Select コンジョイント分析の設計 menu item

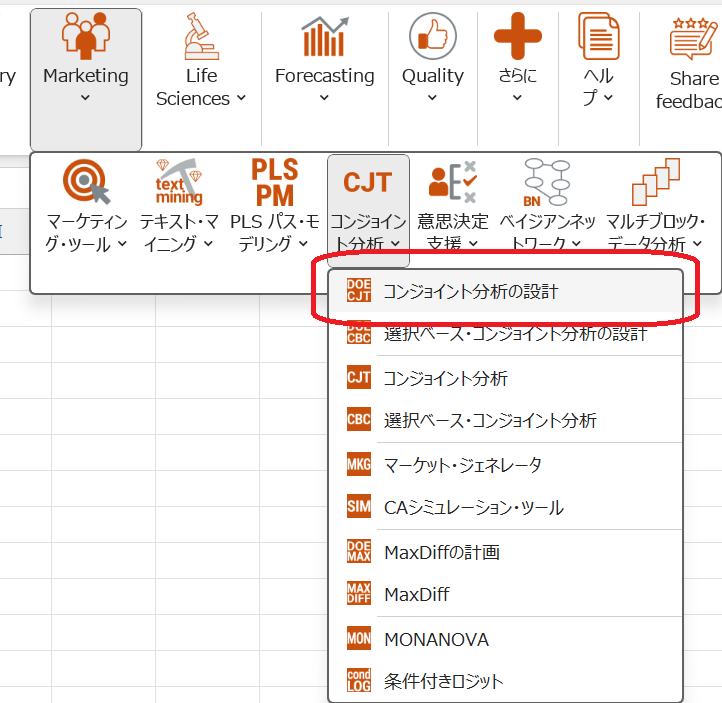coord(470,292)
